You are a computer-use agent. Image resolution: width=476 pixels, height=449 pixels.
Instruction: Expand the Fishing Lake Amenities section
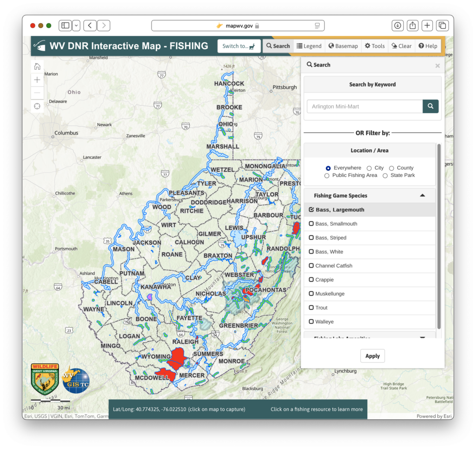pyautogui.click(x=422, y=336)
